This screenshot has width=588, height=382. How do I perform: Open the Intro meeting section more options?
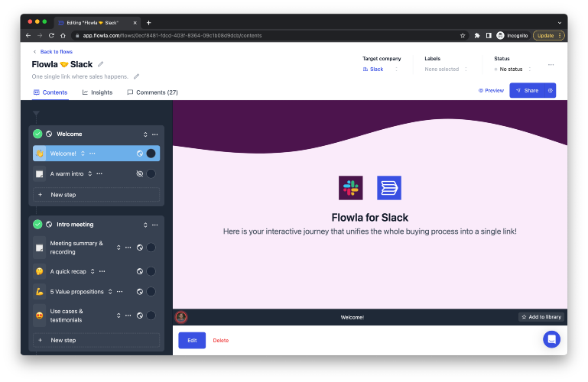[x=155, y=225]
